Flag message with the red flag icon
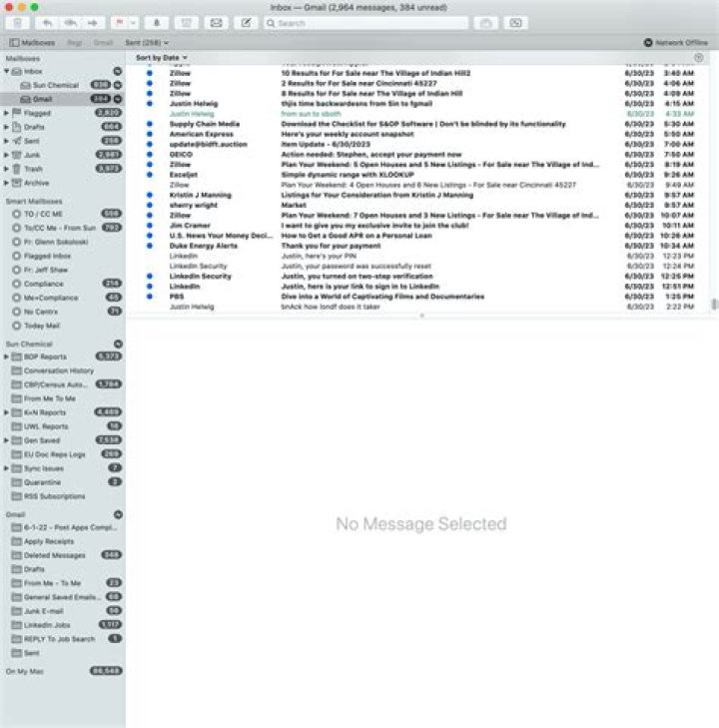The image size is (719, 728). pos(119,23)
